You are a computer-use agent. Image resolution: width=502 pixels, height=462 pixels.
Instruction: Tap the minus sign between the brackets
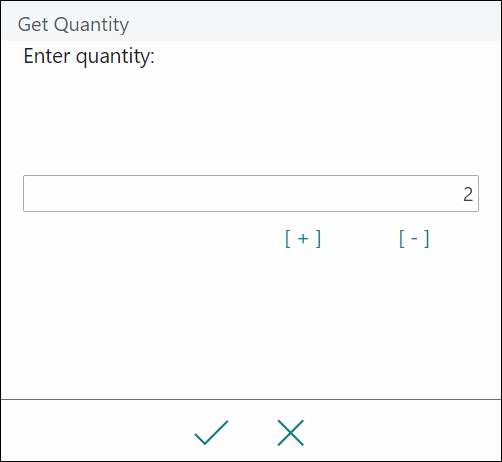coord(414,239)
